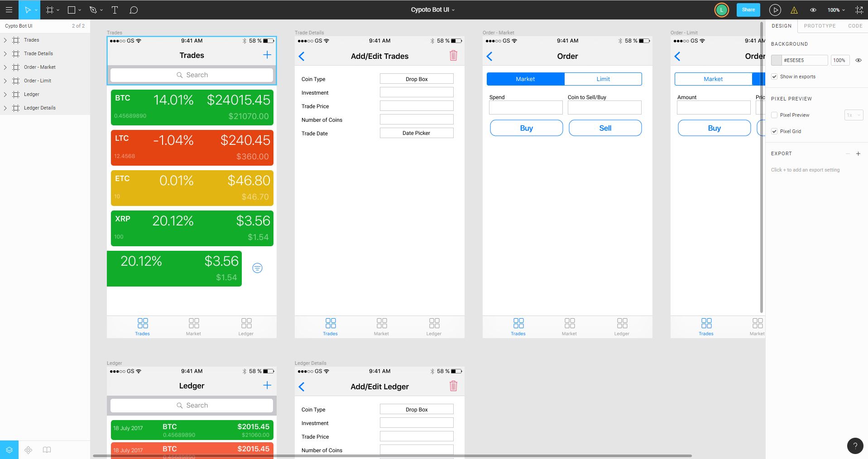Open the Code tab
This screenshot has width=868, height=459.
855,26
